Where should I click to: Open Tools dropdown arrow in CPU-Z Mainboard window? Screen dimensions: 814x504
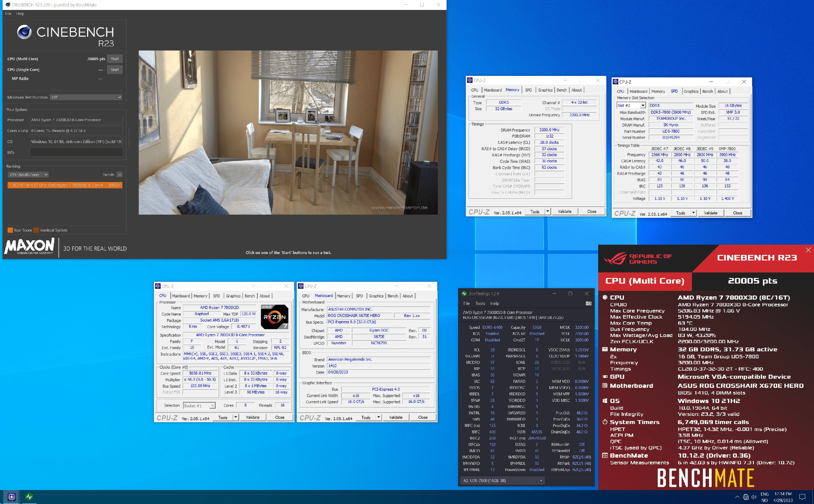(x=378, y=417)
